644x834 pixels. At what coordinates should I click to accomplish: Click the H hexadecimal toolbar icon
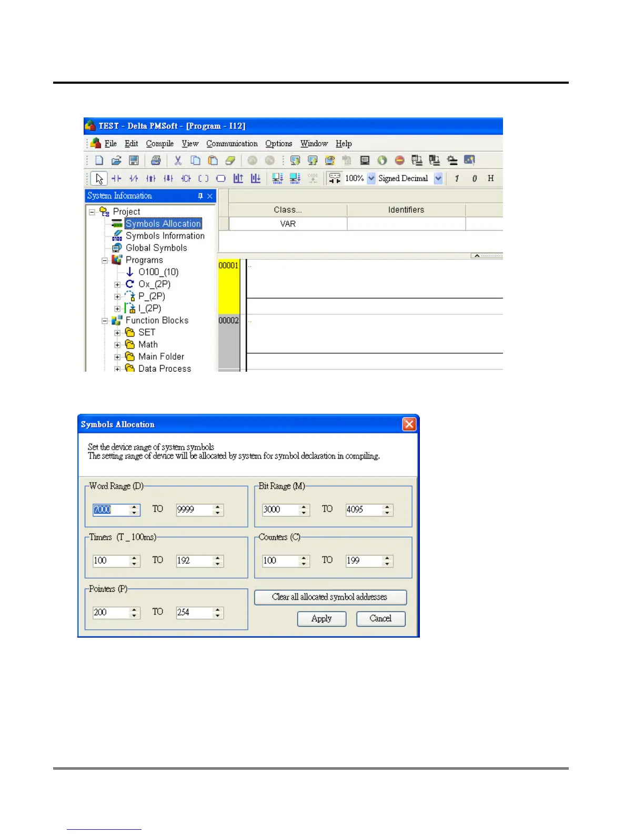(x=491, y=178)
